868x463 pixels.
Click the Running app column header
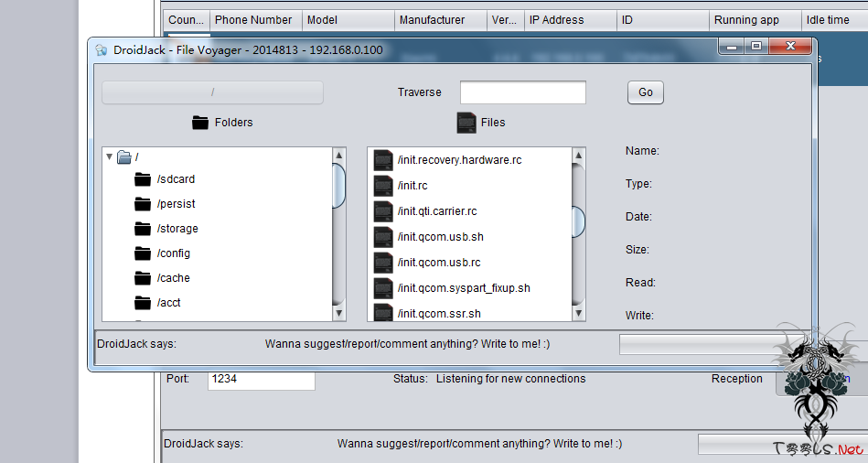(755, 20)
